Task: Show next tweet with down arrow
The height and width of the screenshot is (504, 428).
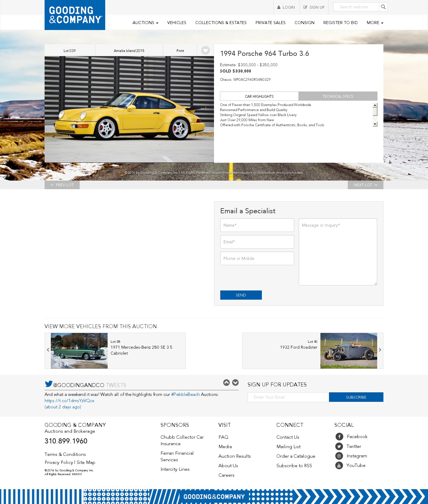Action: point(235,383)
